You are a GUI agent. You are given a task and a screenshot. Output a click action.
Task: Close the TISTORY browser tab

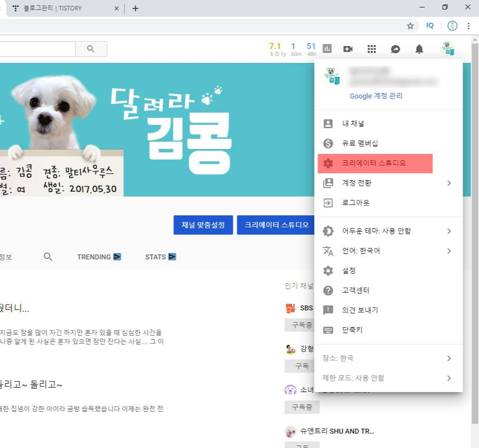point(116,8)
